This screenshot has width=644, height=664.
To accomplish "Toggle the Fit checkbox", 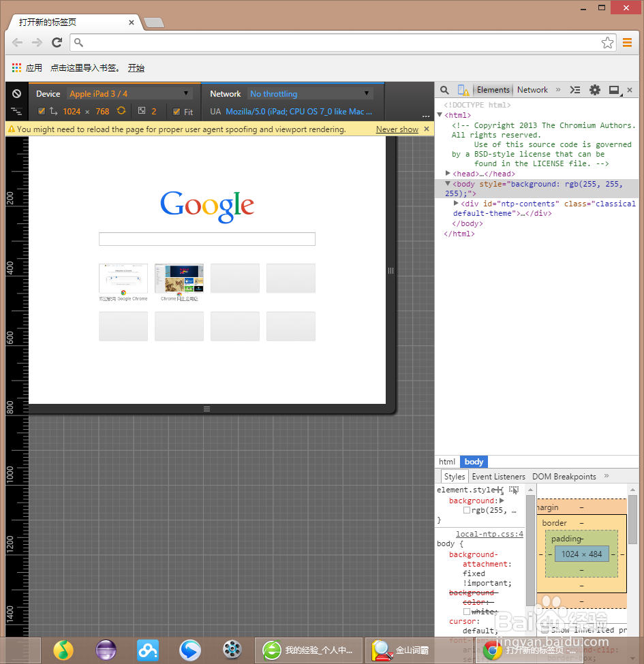I will pos(177,112).
